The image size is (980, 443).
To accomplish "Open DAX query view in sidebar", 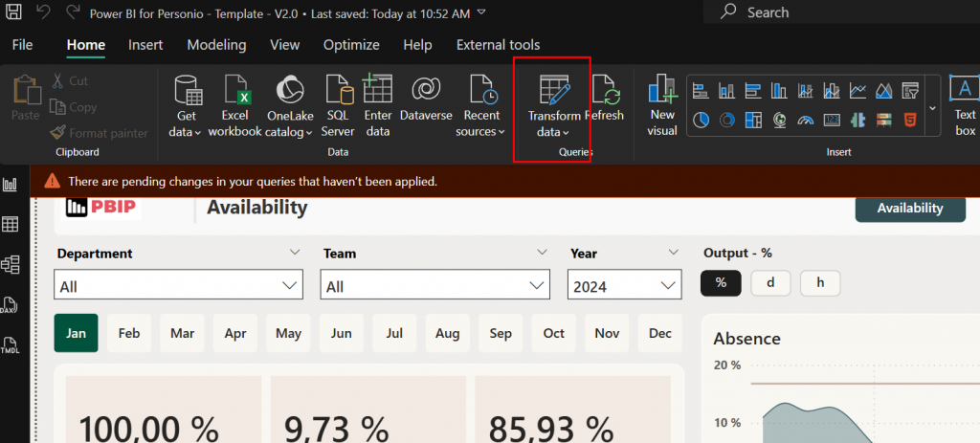I will [x=11, y=305].
